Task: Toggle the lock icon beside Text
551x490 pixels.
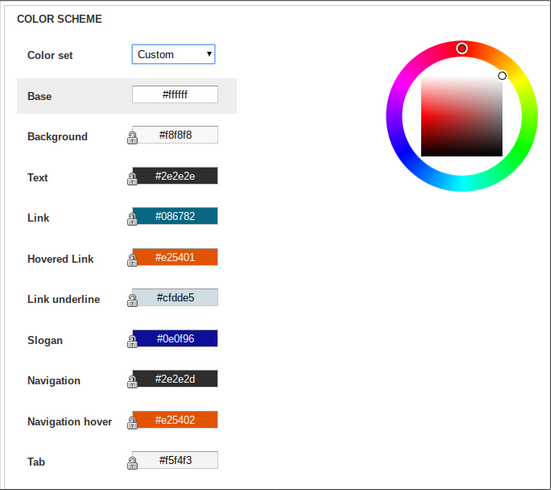Action: coord(132,179)
